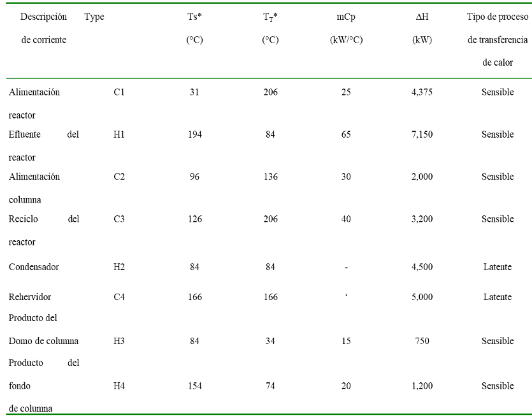Click the Ts* column header
532x418 pixels.
(194, 28)
